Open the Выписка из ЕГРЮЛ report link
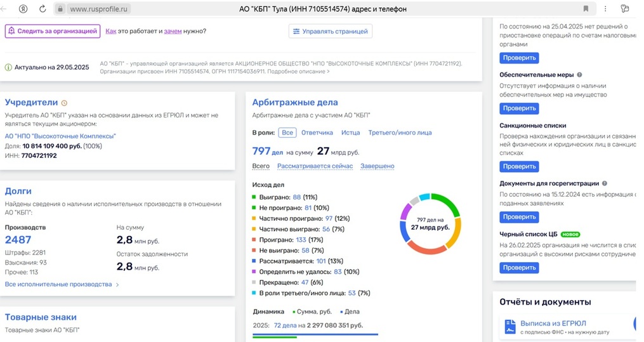644x342 pixels. pos(553,324)
